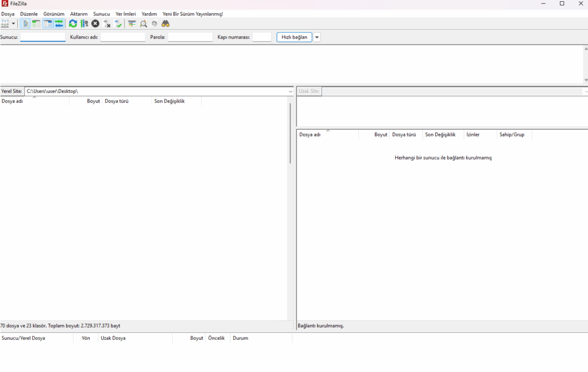Click queue column Öncelik
This screenshot has height=372, width=588.
pyautogui.click(x=218, y=338)
